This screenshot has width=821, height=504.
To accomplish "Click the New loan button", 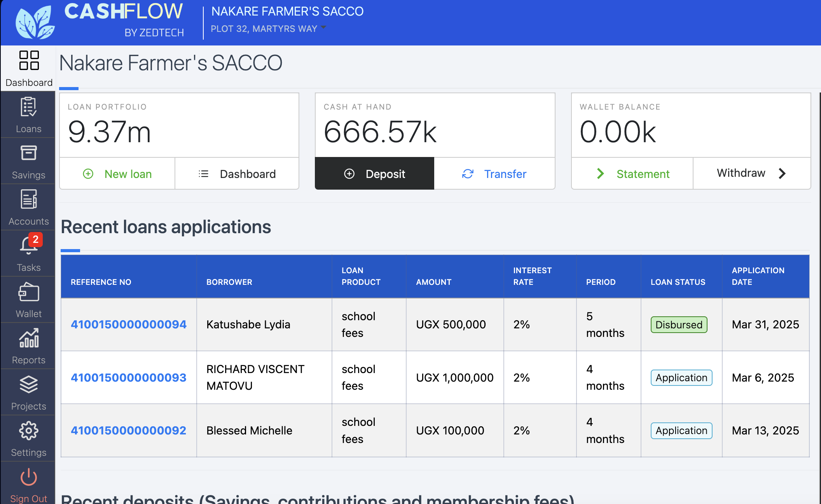I will 117,174.
